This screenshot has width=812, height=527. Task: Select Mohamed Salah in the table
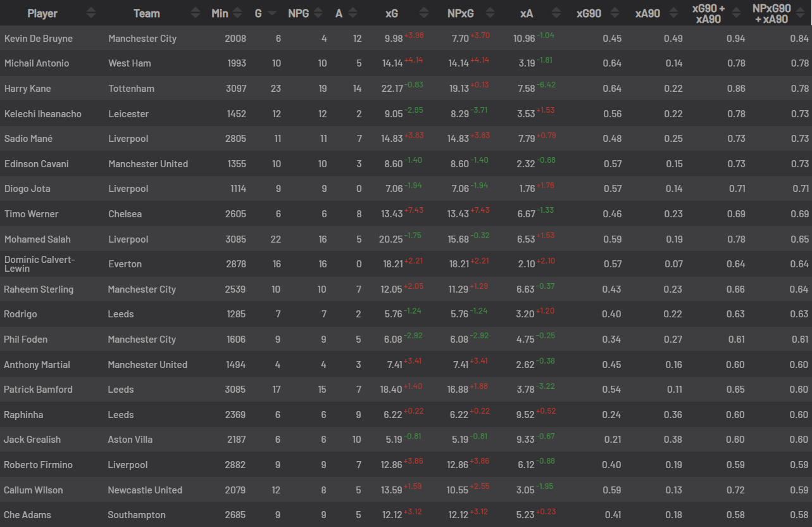[x=37, y=239]
